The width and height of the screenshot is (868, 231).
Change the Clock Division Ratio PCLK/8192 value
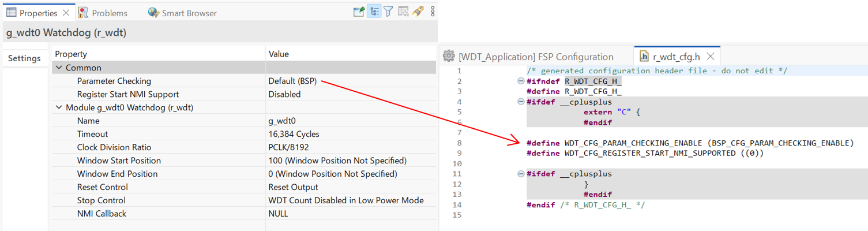coord(351,147)
